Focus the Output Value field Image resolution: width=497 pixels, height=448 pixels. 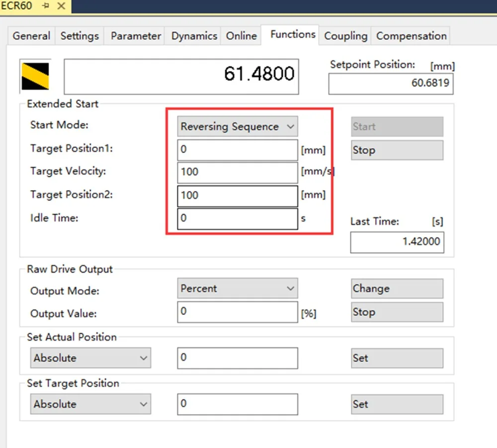[x=238, y=312]
